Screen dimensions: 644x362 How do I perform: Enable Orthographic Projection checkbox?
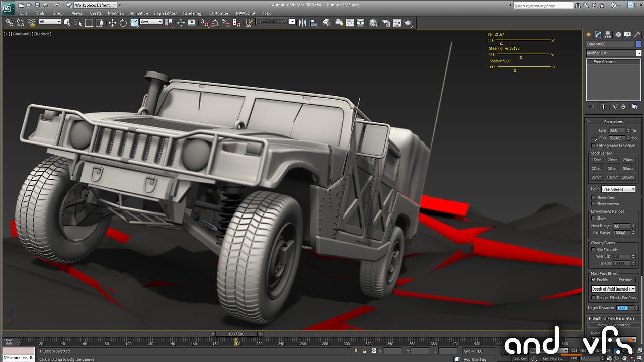point(593,146)
